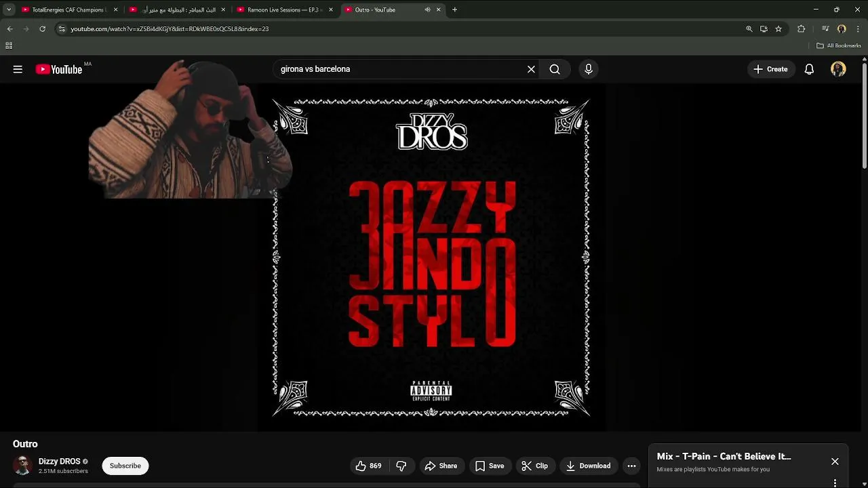Image resolution: width=868 pixels, height=488 pixels.
Task: Switch to Ramoon Live Sessions tab
Action: coord(284,9)
